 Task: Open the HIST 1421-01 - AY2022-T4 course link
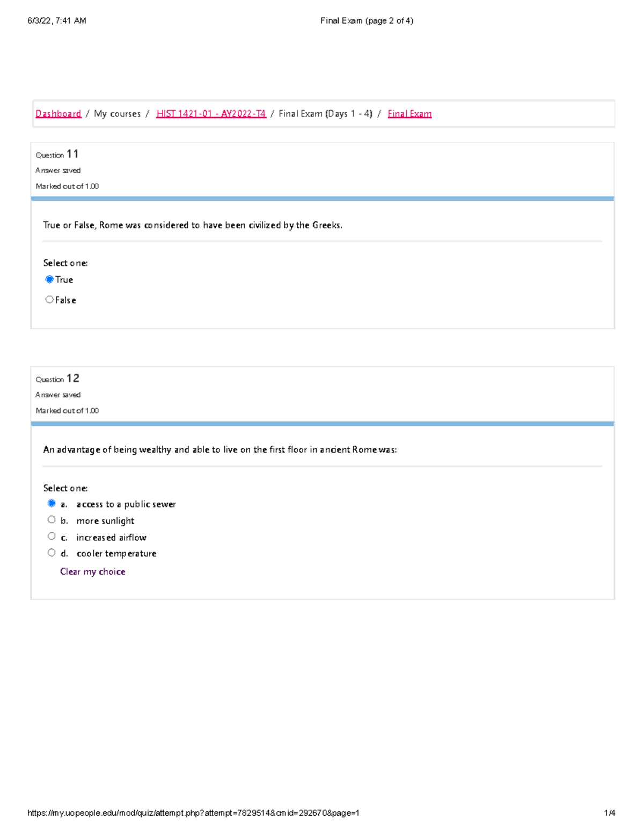211,114
